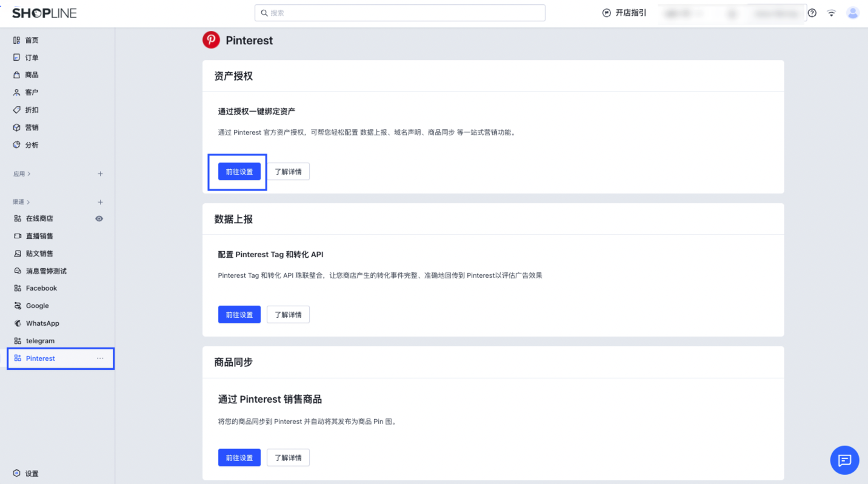
Task: Click the WhatsApp channel icon
Action: pyautogui.click(x=18, y=323)
